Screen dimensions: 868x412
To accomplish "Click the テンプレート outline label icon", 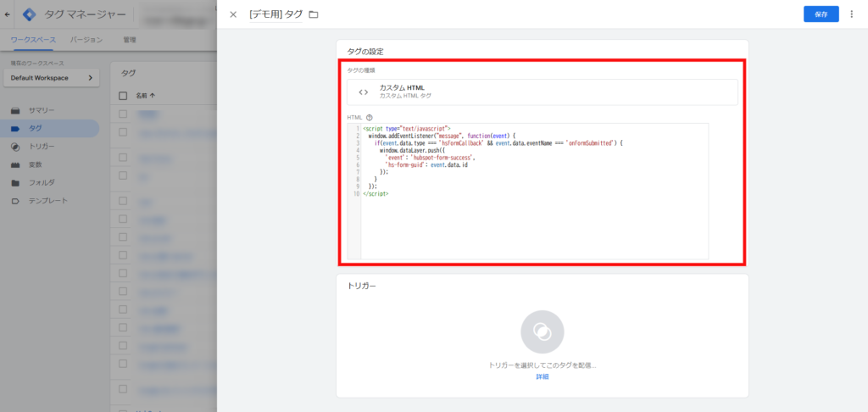I will pyautogui.click(x=15, y=201).
